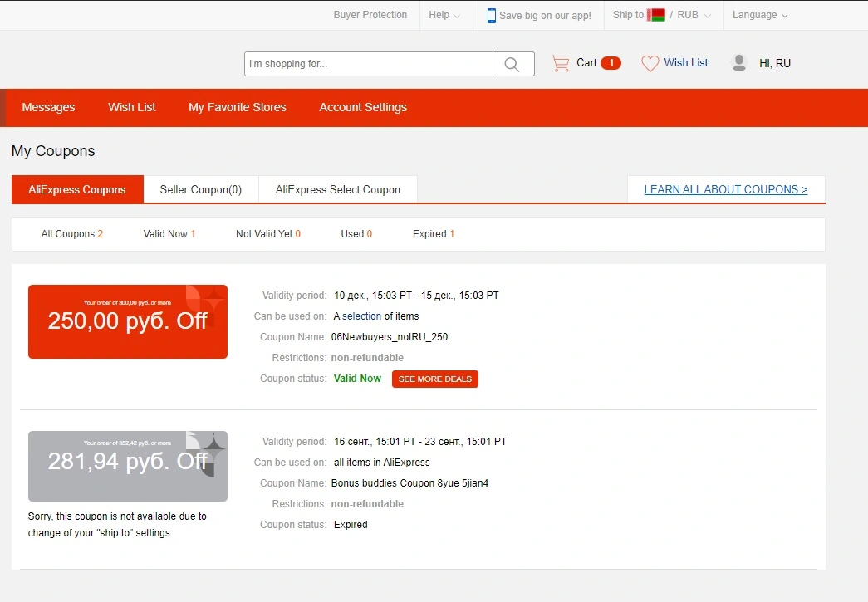Filter by Expired coupons

(x=434, y=234)
